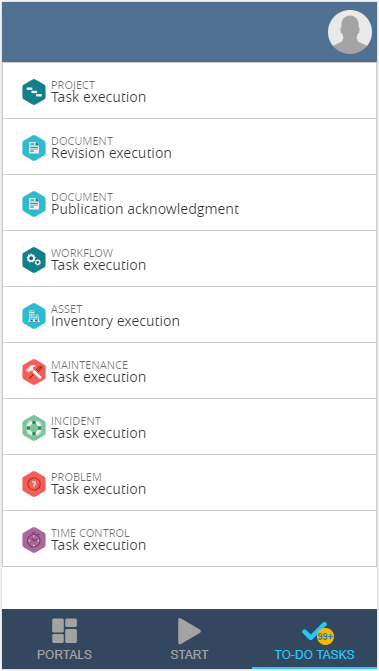379x671 pixels.
Task: Click the Project hexagon icon
Action: point(34,92)
